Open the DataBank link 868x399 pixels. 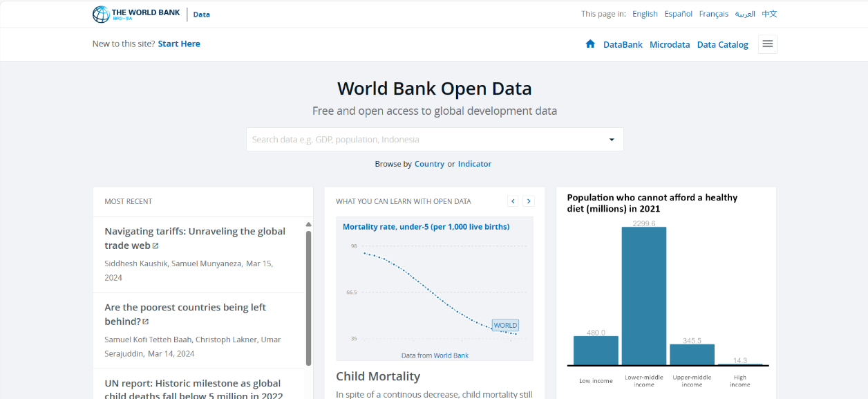pyautogui.click(x=623, y=45)
